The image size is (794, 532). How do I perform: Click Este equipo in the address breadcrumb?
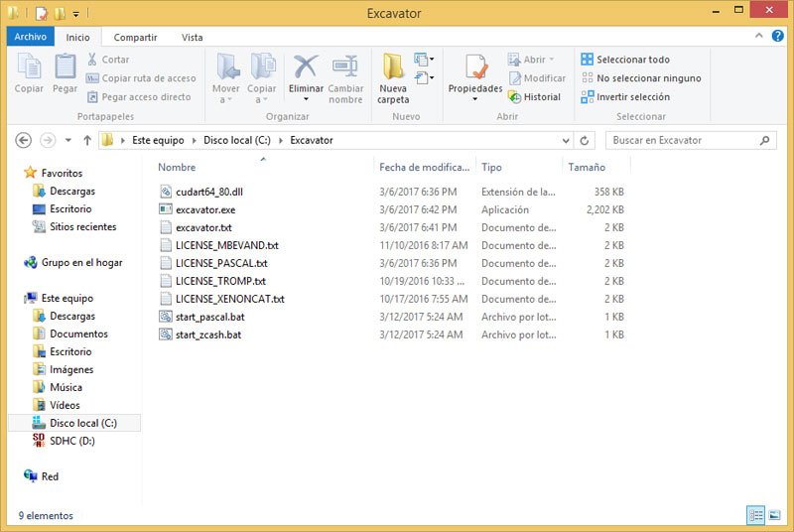[x=158, y=140]
